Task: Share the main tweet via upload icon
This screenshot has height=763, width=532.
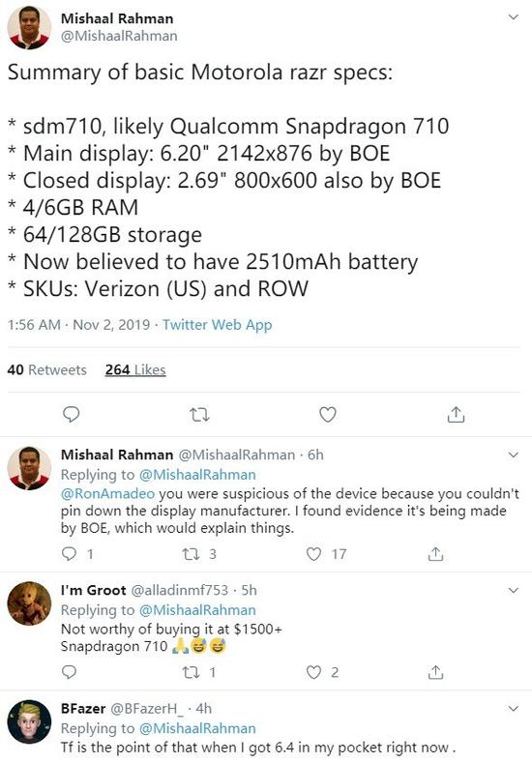Action: (456, 415)
